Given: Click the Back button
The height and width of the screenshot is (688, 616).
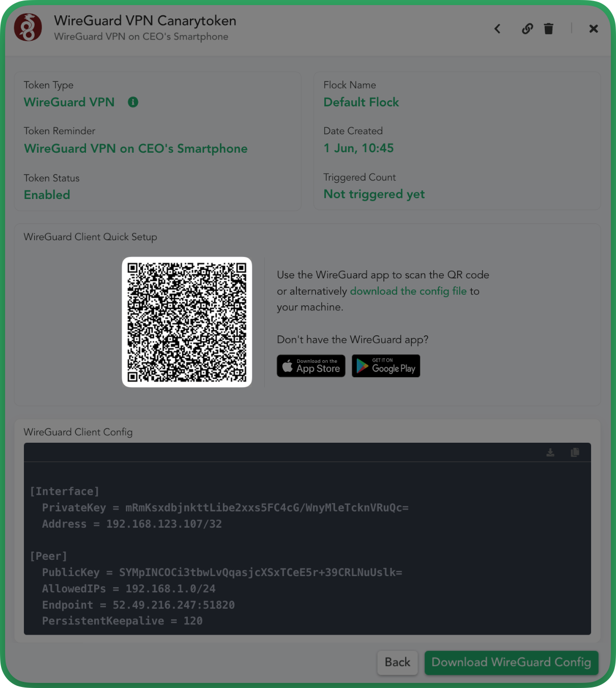Looking at the screenshot, I should (x=398, y=663).
